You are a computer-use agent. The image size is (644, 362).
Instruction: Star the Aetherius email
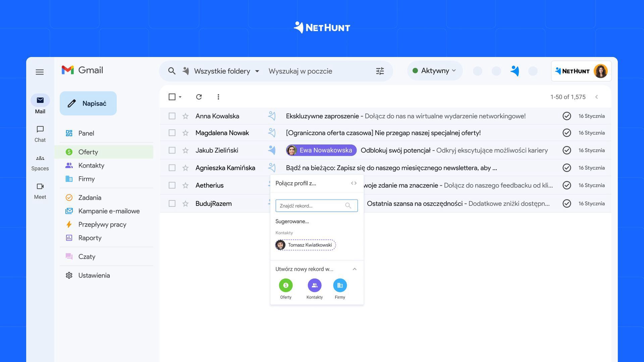click(x=185, y=185)
